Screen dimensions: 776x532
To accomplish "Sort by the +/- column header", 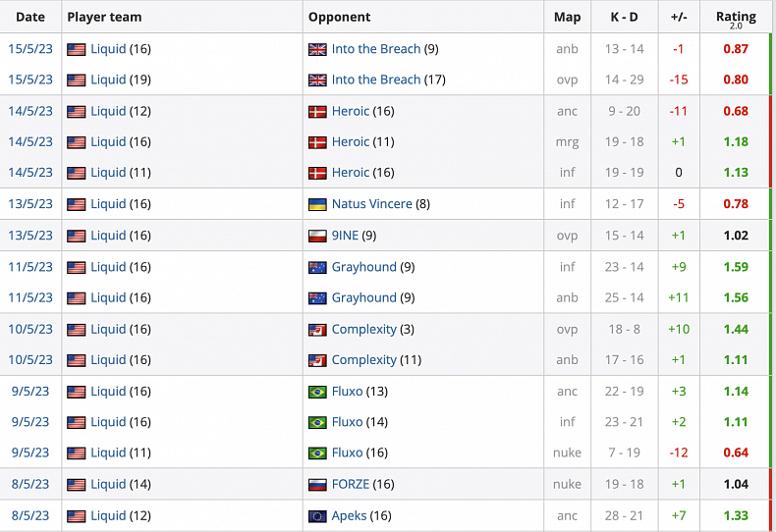I will pos(679,17).
